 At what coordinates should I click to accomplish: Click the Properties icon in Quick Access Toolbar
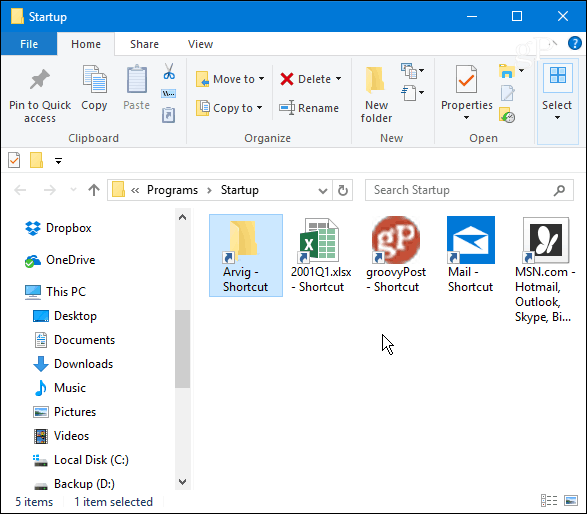pyautogui.click(x=14, y=160)
